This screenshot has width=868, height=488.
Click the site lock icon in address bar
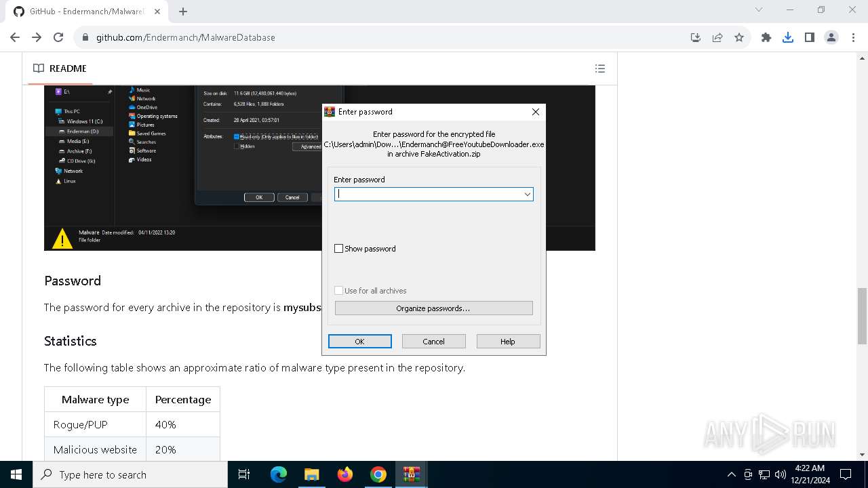pyautogui.click(x=85, y=37)
